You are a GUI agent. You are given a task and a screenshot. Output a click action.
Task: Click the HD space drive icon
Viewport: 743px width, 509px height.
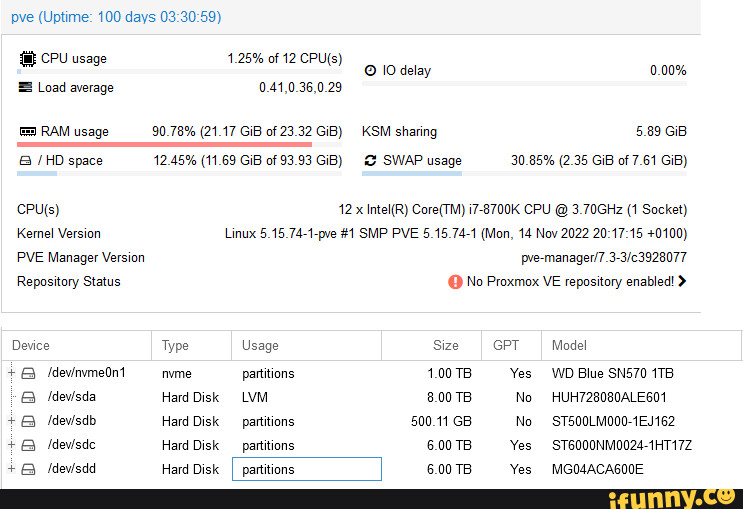pos(26,160)
